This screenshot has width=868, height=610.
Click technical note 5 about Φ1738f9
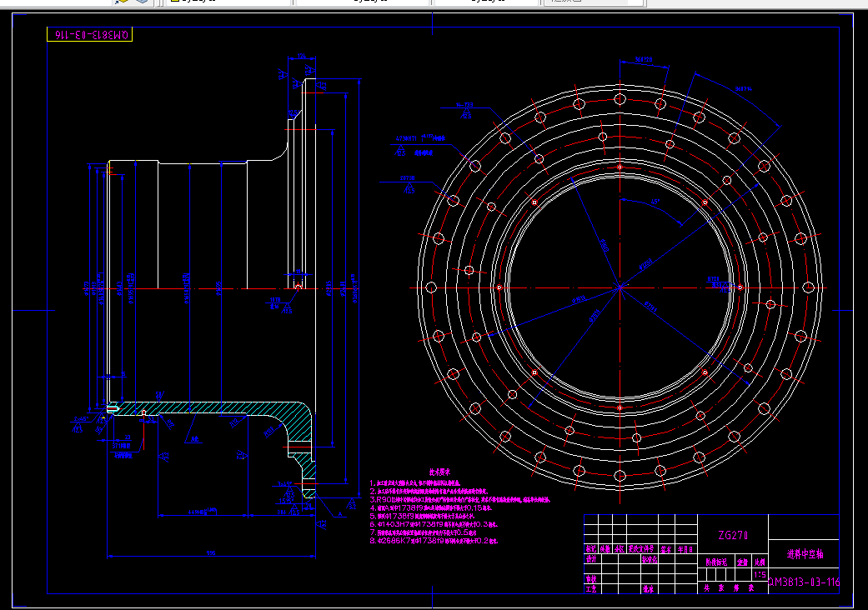point(422,516)
